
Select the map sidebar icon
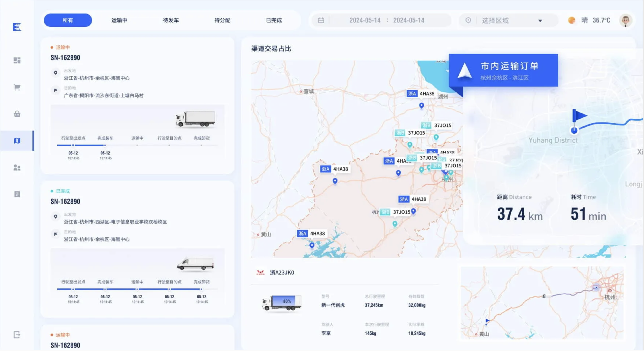[x=17, y=141]
